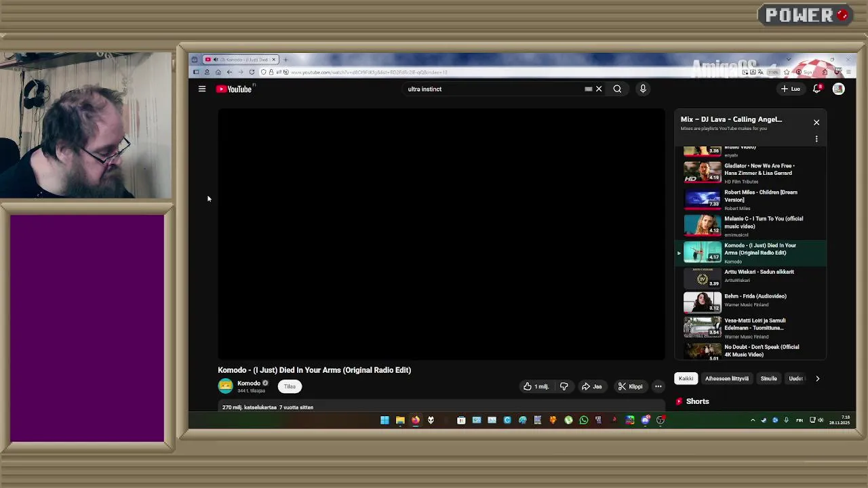
Task: Open YouTube notifications bell
Action: 817,89
